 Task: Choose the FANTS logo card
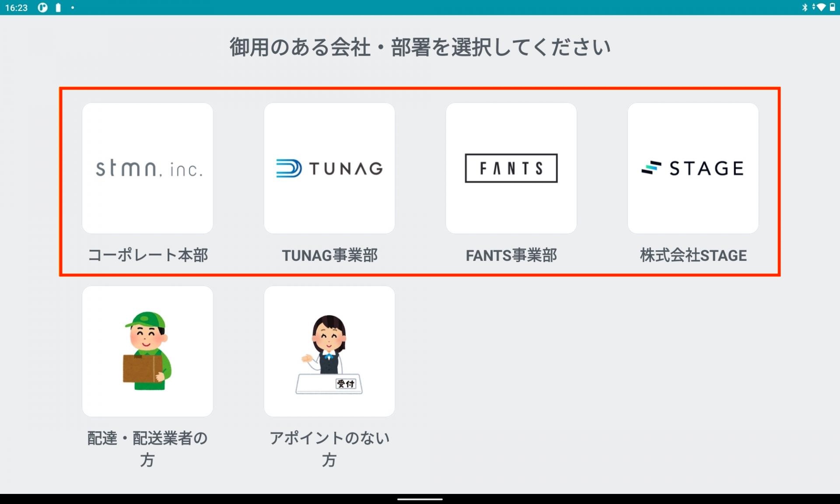tap(511, 168)
